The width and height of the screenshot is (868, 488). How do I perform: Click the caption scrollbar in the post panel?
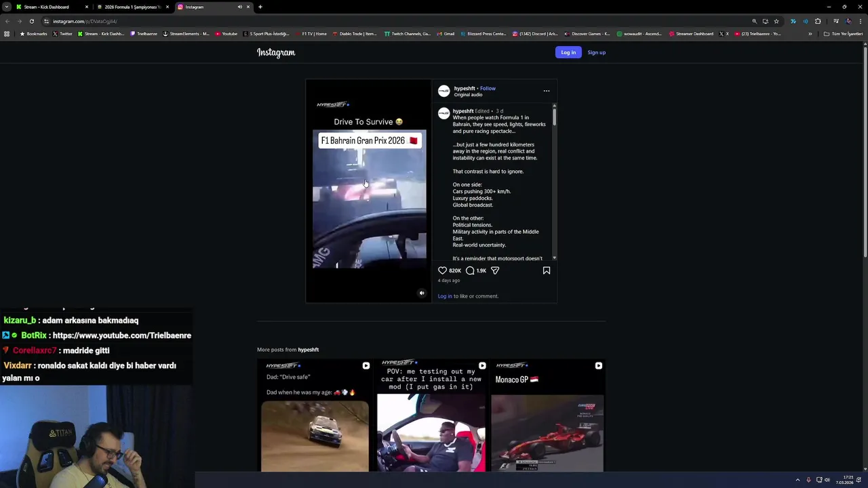pos(554,117)
